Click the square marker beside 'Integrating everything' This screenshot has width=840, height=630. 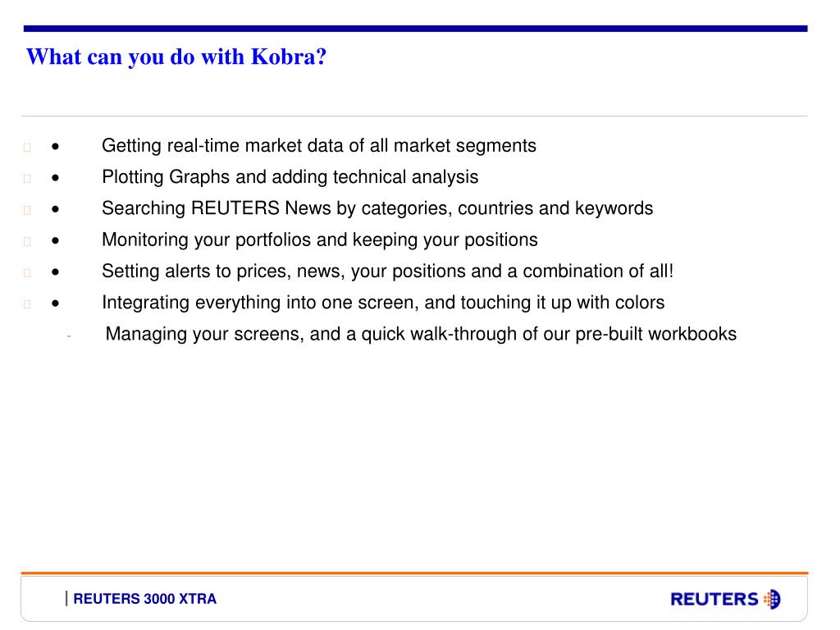[27, 304]
